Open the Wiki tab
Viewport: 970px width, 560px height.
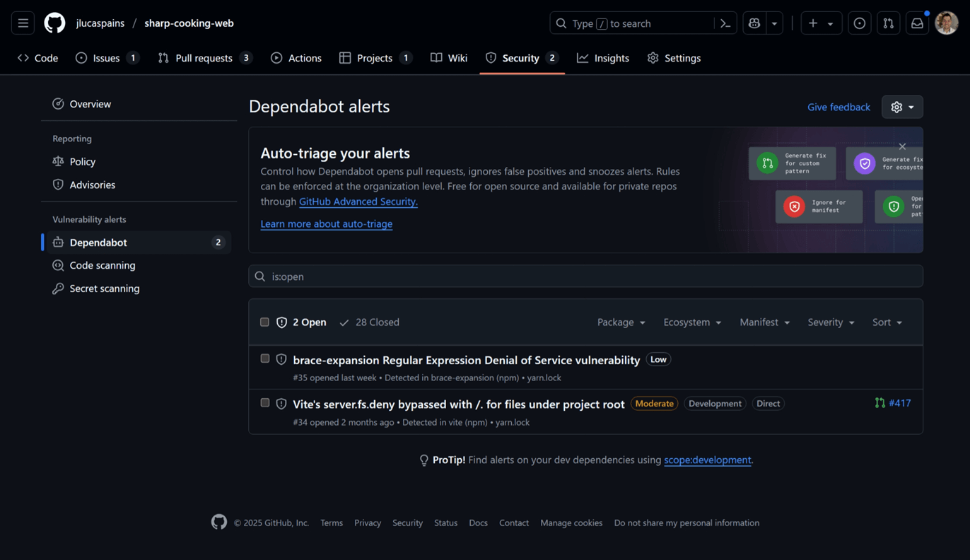tap(449, 58)
